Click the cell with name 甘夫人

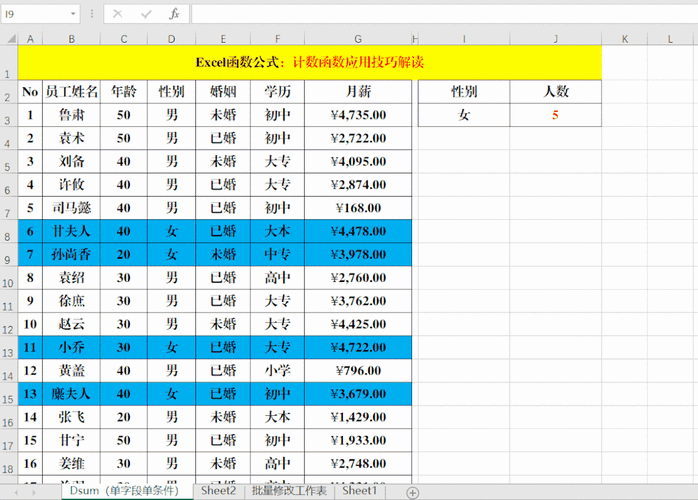pos(72,231)
